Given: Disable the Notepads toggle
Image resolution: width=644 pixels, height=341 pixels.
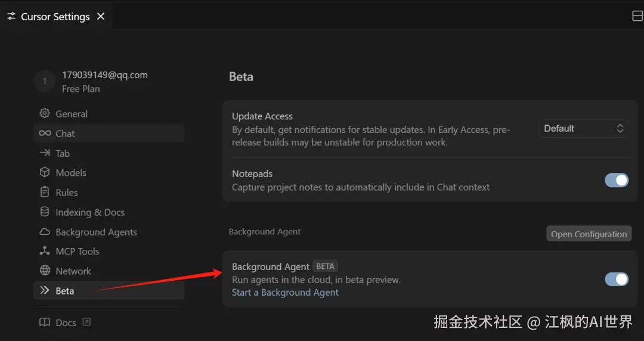Looking at the screenshot, I should coord(617,180).
